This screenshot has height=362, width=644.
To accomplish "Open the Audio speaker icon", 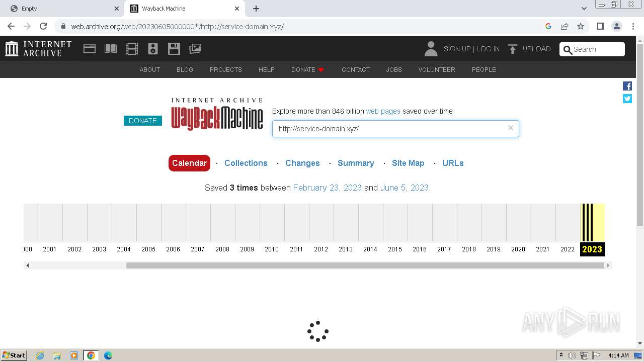I will (153, 49).
